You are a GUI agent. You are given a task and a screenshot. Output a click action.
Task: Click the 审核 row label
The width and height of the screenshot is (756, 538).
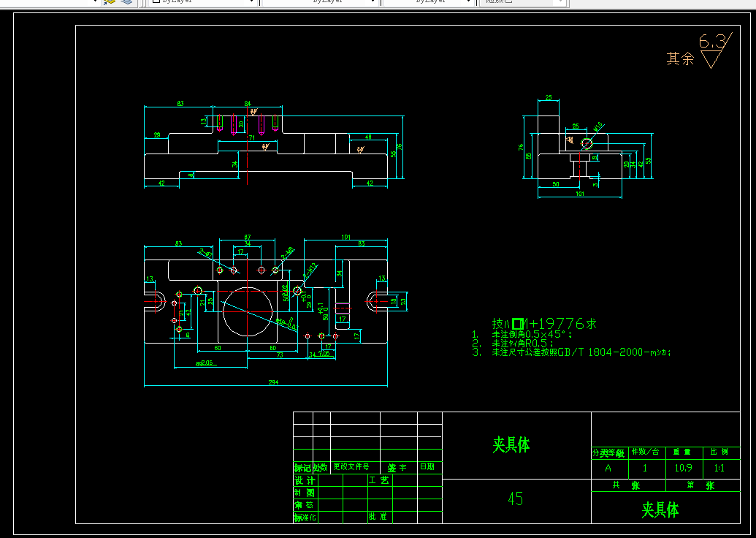(305, 505)
